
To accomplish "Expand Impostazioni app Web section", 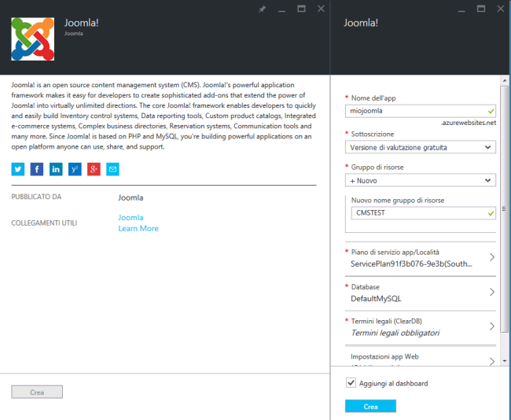I will tap(421, 357).
